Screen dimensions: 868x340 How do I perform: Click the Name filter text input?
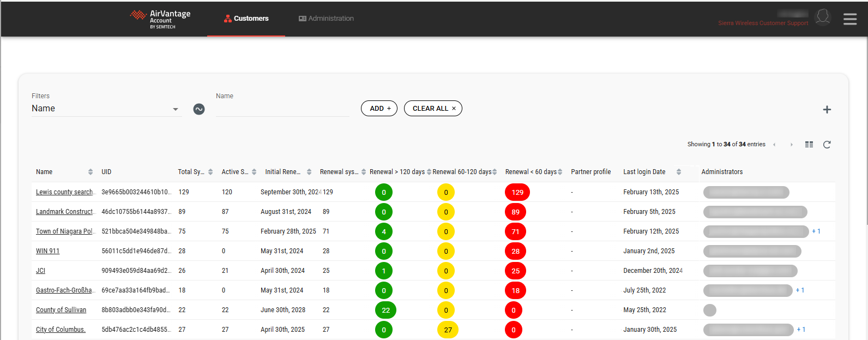pyautogui.click(x=282, y=109)
